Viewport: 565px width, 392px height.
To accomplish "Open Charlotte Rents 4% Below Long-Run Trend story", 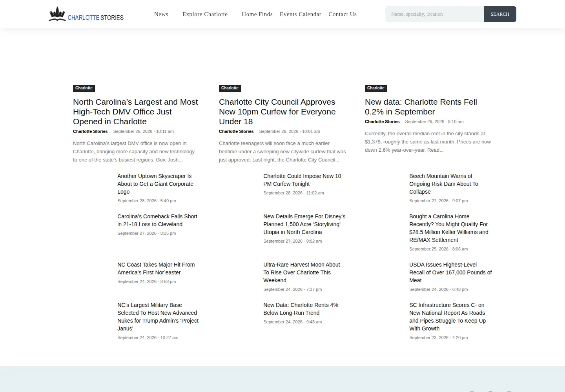I will pos(301,309).
